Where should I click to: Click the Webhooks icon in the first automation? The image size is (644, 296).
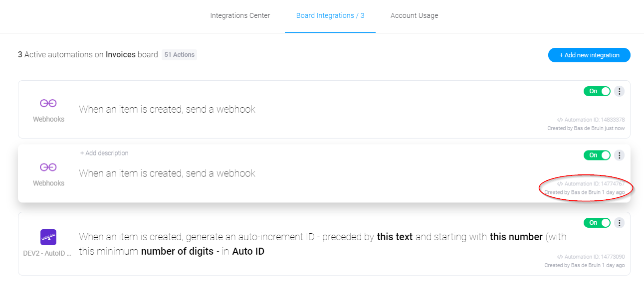pyautogui.click(x=48, y=103)
